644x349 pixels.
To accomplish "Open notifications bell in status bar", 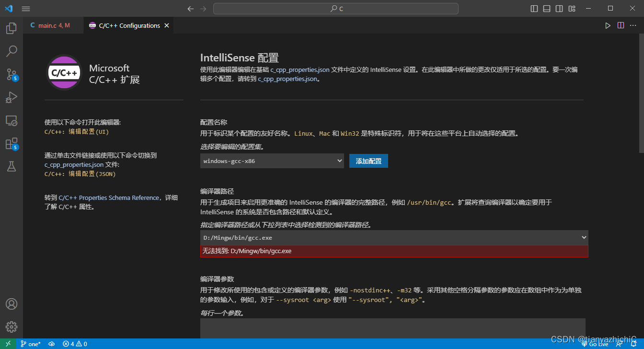I will tap(633, 344).
